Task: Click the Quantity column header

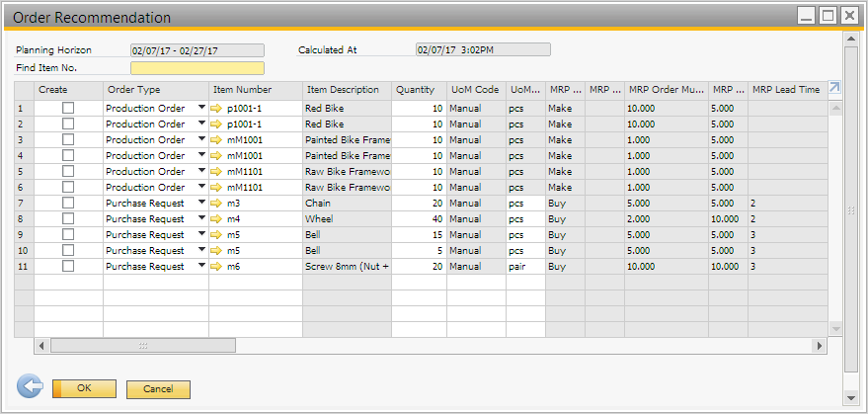Action: pyautogui.click(x=419, y=90)
